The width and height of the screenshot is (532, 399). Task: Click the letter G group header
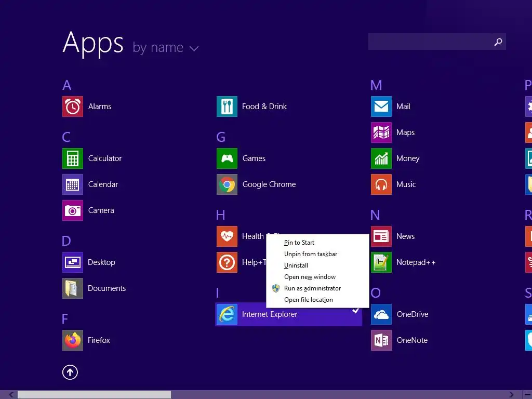pyautogui.click(x=221, y=137)
